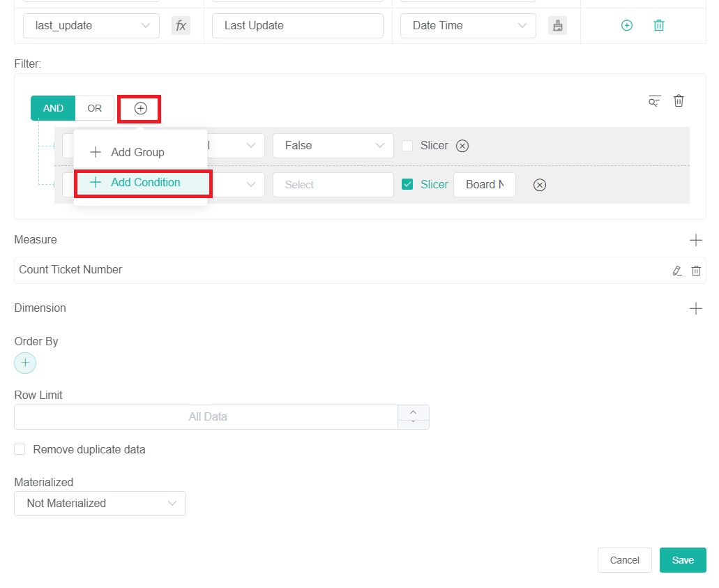Click the filter preview magnifier icon

point(653,100)
